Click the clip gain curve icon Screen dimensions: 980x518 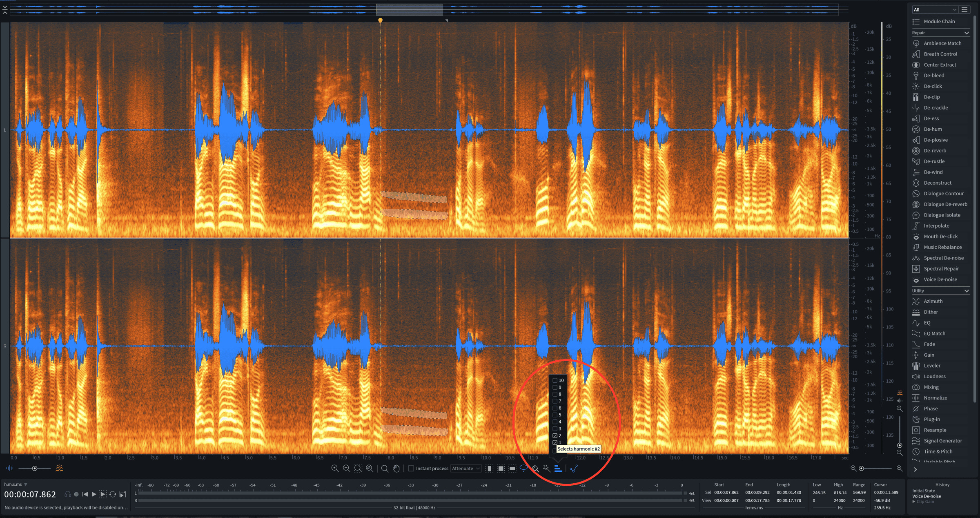pyautogui.click(x=574, y=469)
